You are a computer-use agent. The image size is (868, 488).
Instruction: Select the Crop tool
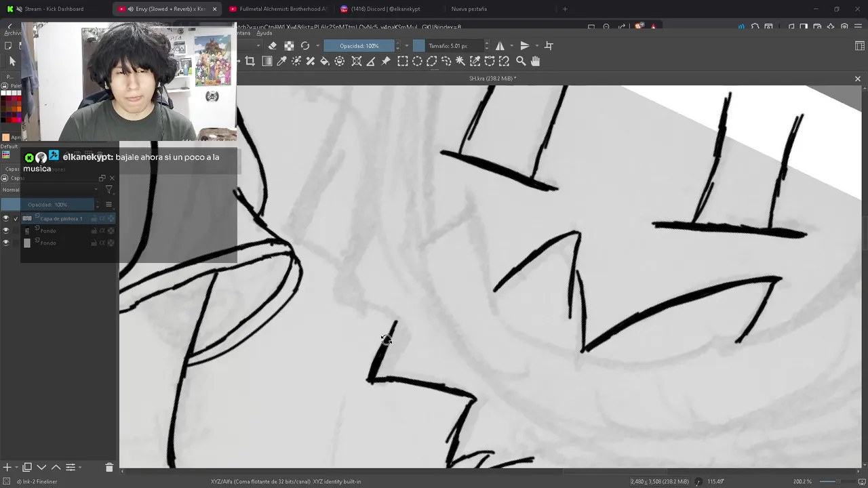(x=250, y=61)
